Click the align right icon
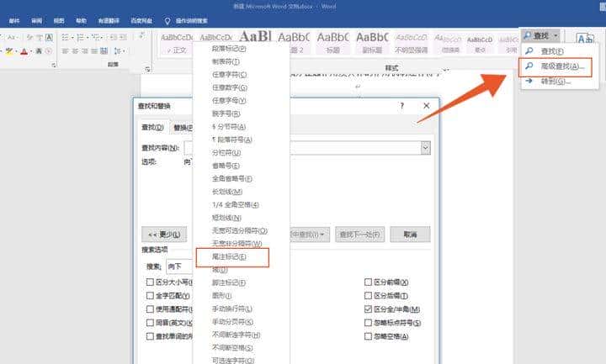 [85, 51]
